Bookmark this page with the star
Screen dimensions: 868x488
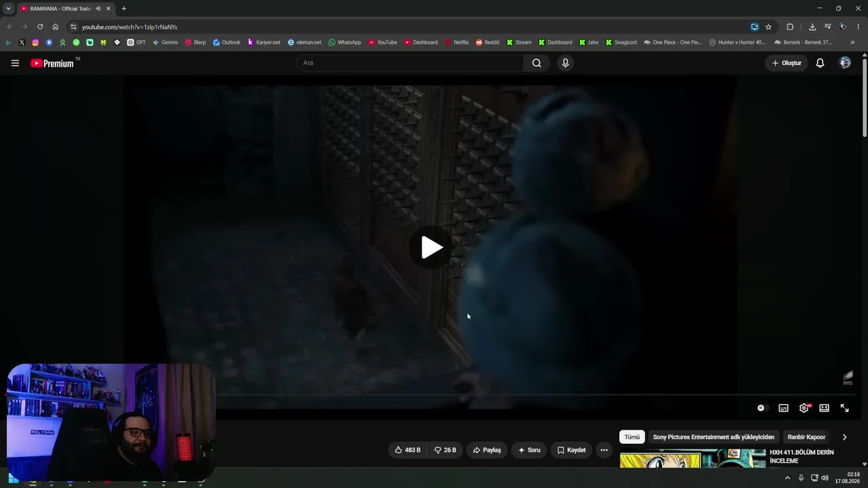pyautogui.click(x=768, y=27)
